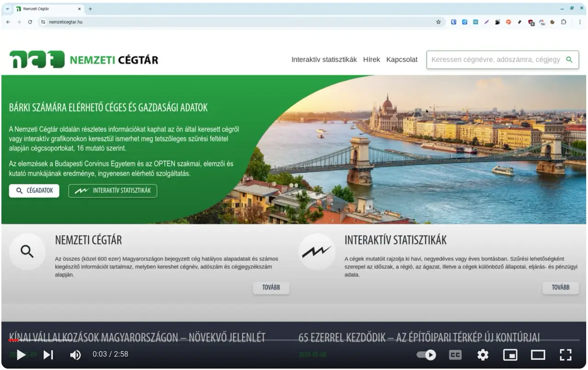Enter fullscreen mode on the video
This screenshot has width=588, height=370.
pos(565,355)
